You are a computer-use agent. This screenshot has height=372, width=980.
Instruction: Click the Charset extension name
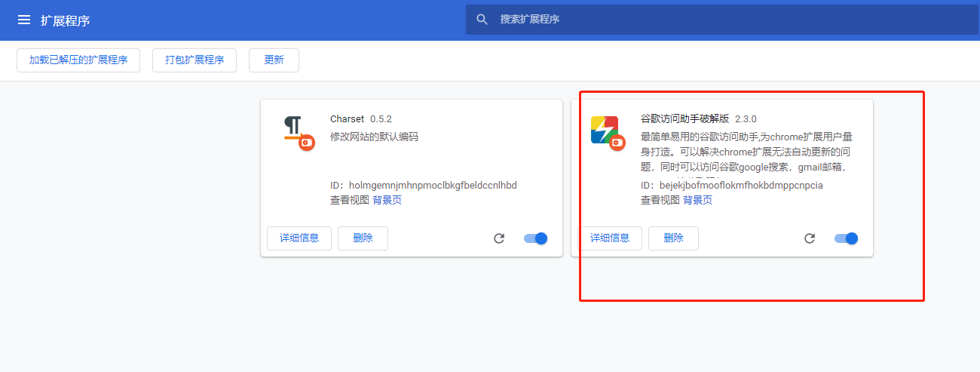coord(347,119)
